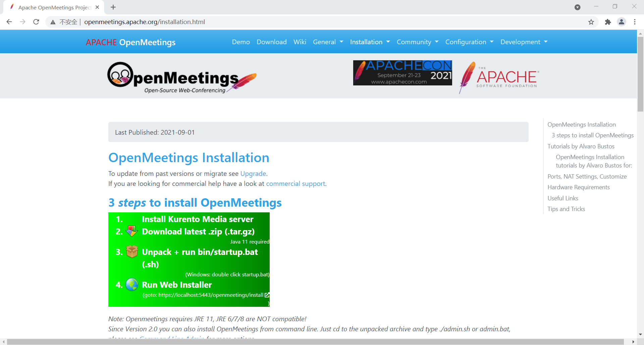Jump to Useful Links section

point(563,198)
